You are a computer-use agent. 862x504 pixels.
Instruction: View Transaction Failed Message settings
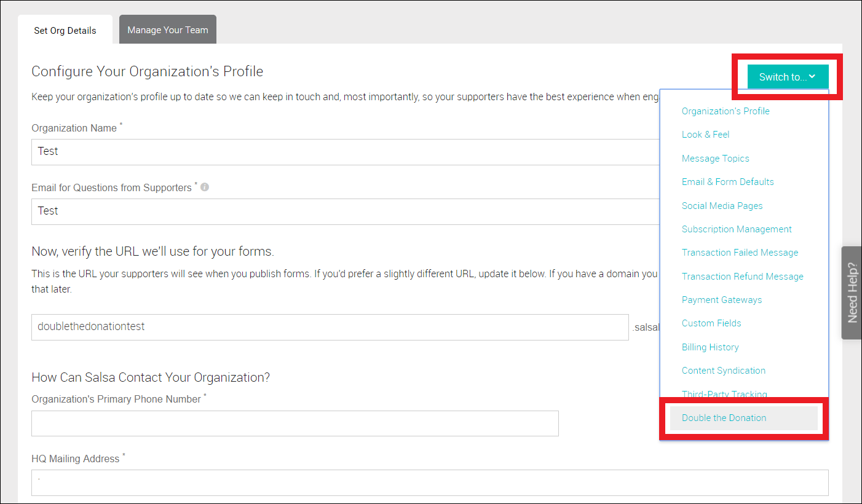[x=740, y=252]
